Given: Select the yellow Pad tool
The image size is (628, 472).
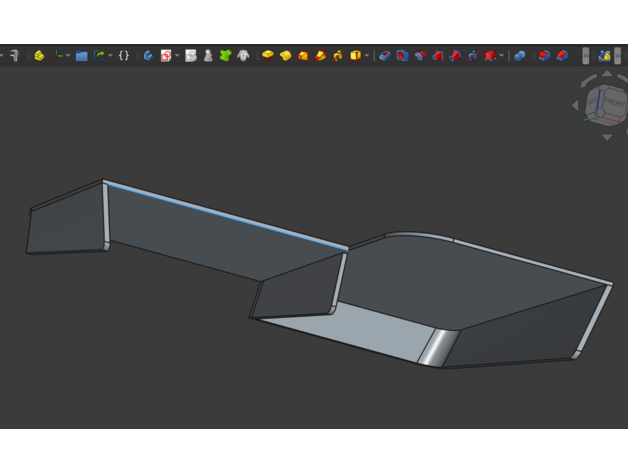Looking at the screenshot, I should (x=267, y=56).
